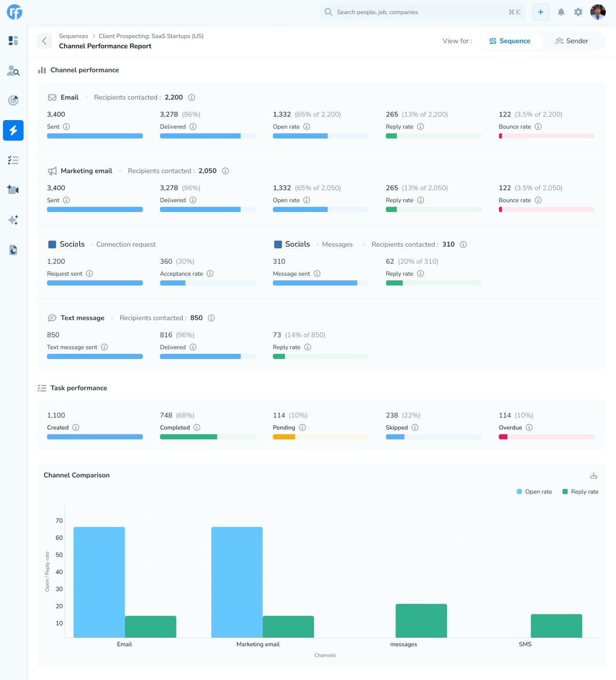Click the Email open rate bar in chart
This screenshot has height=680, width=616.
[x=99, y=582]
